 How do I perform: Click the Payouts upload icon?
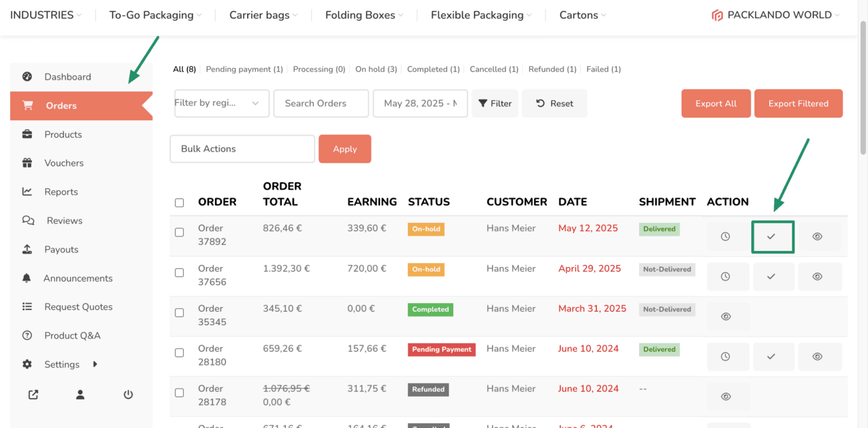click(x=27, y=249)
